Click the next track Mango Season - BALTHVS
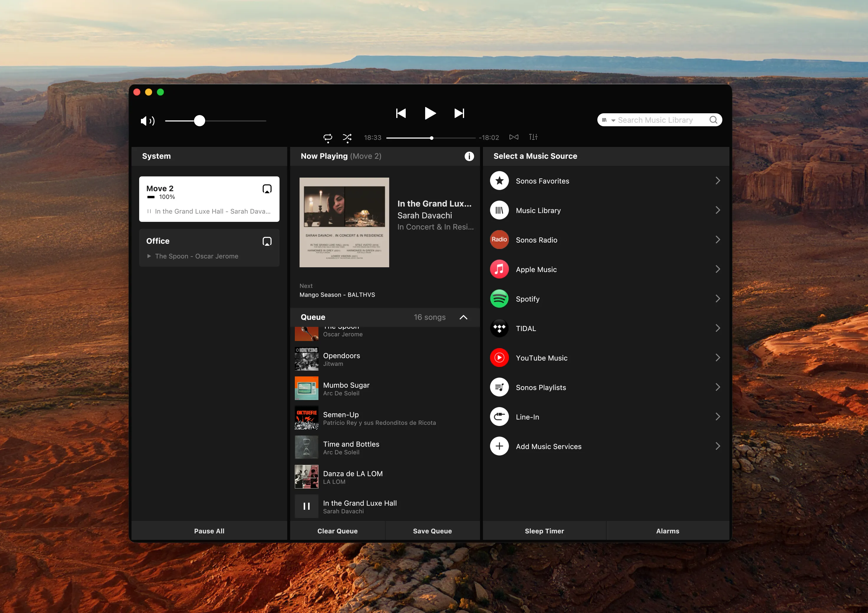Viewport: 868px width, 613px height. (337, 295)
